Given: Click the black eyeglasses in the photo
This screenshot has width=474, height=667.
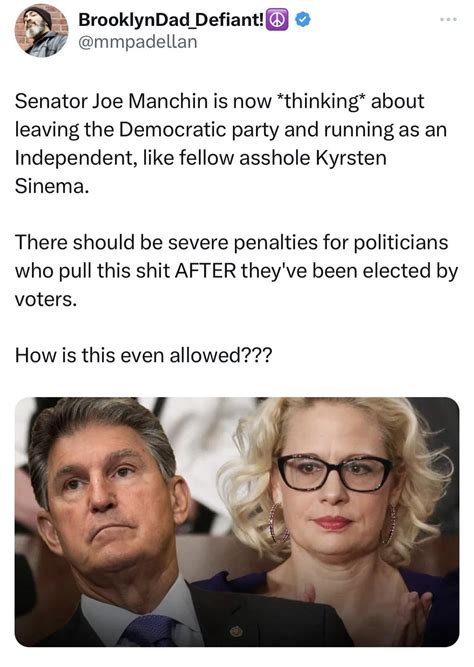Looking at the screenshot, I should click(x=334, y=473).
